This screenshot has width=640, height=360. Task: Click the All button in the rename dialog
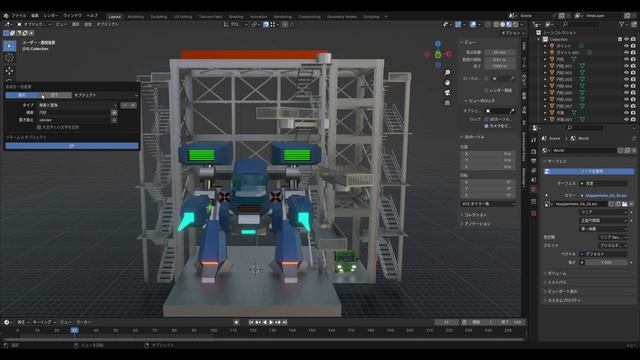tap(55, 95)
